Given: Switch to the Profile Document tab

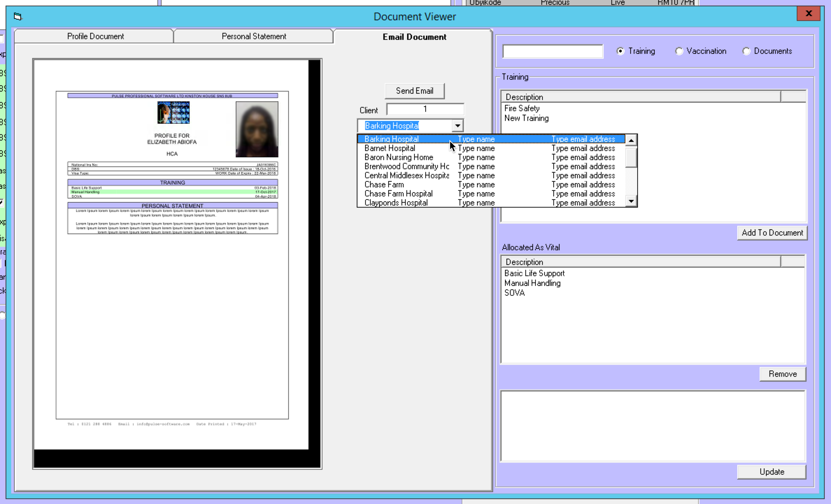Looking at the screenshot, I should tap(95, 36).
